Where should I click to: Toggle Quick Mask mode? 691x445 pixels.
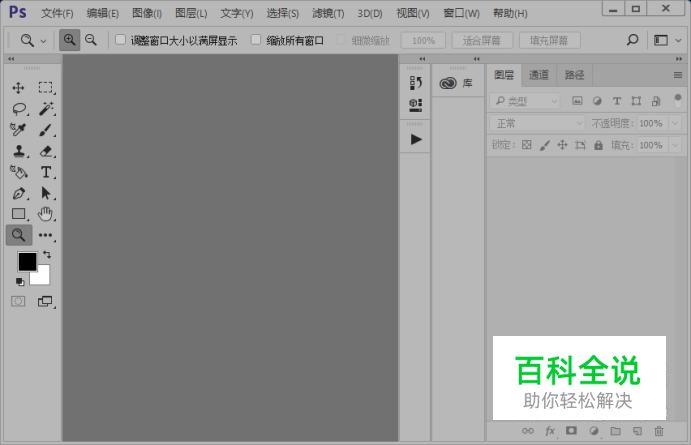tap(18, 301)
